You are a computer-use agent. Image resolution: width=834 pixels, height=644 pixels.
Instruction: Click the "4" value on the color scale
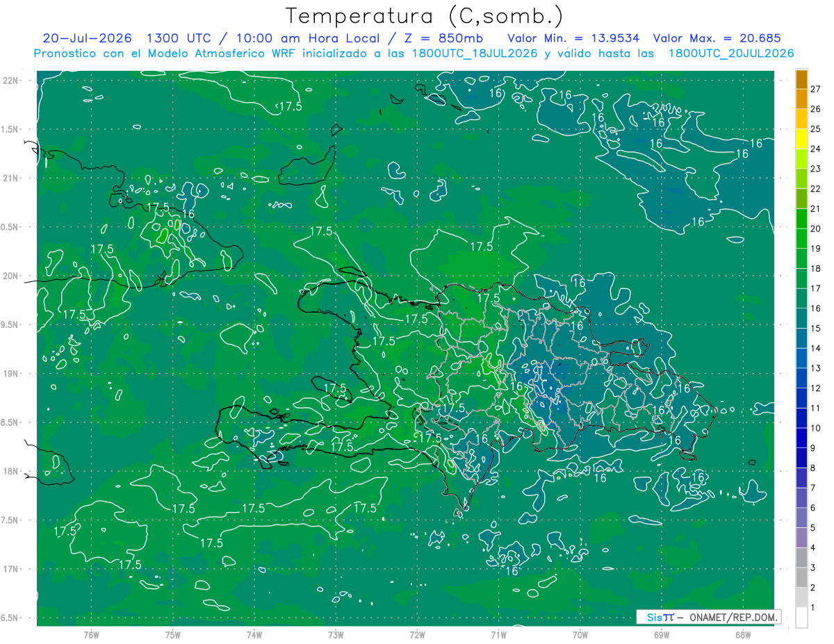click(813, 547)
